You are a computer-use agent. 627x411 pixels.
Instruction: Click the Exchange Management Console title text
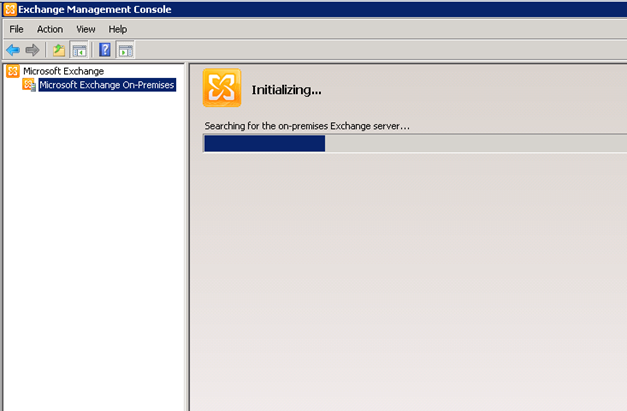pos(95,9)
